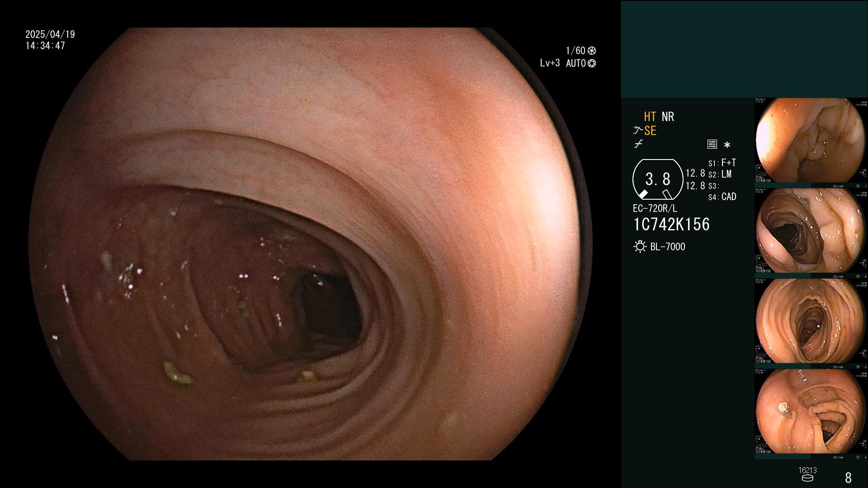Click the filled left angulation marker in scope diagram
Viewport: 868px width, 488px height.
(643, 194)
